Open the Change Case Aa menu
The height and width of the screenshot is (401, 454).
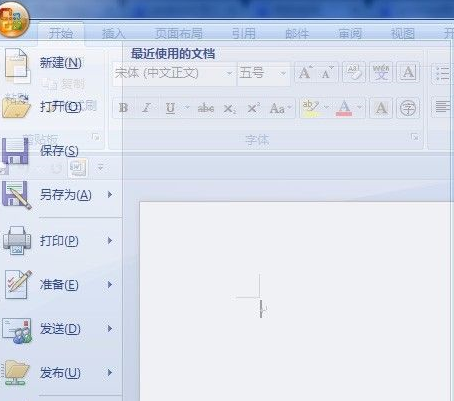tap(280, 108)
